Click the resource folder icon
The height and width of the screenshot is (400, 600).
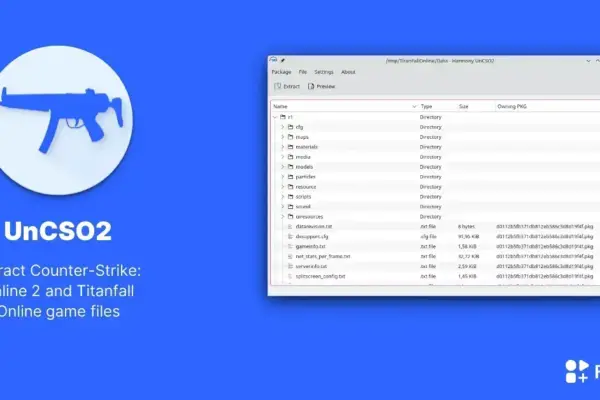[290, 187]
